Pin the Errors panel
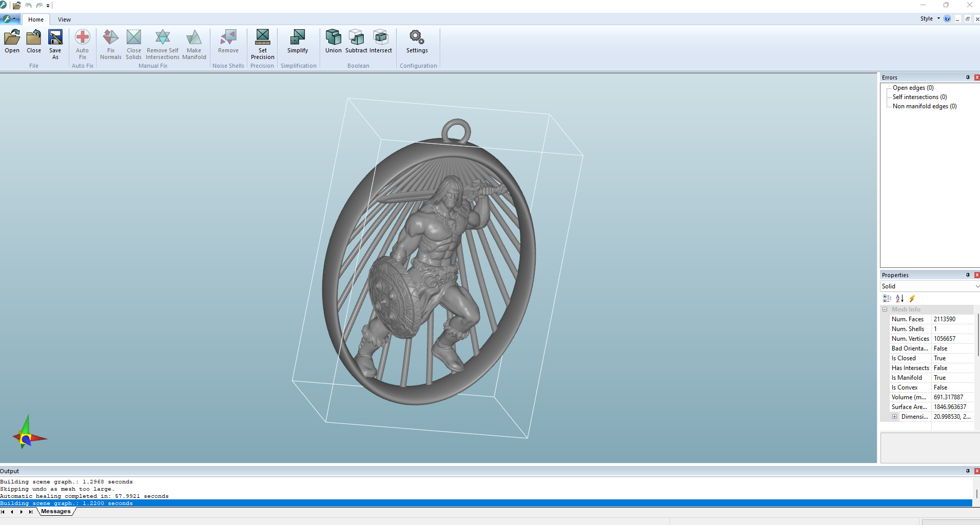 click(x=968, y=77)
